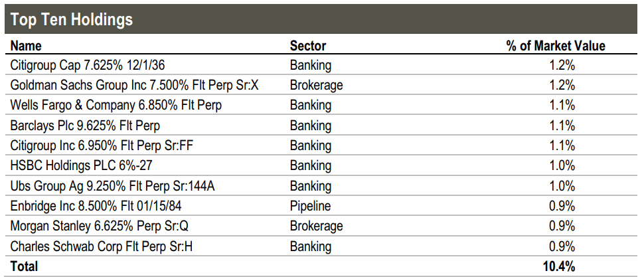The height and width of the screenshot is (277, 644).
Task: Click Enbridge Inc 8.500% Flt entry
Action: tap(96, 206)
